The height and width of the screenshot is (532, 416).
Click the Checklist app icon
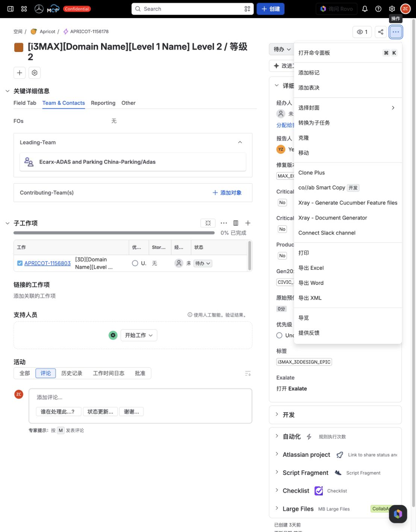(319, 491)
